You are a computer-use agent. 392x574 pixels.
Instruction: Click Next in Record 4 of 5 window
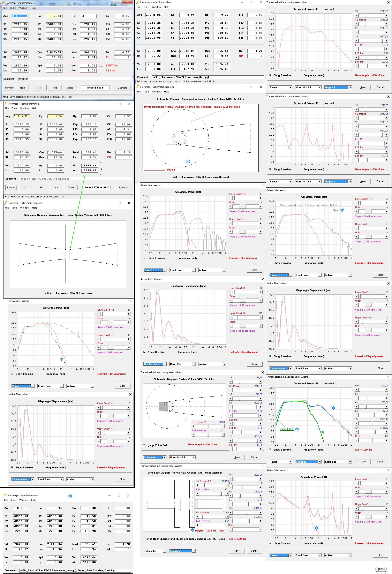click(22, 88)
